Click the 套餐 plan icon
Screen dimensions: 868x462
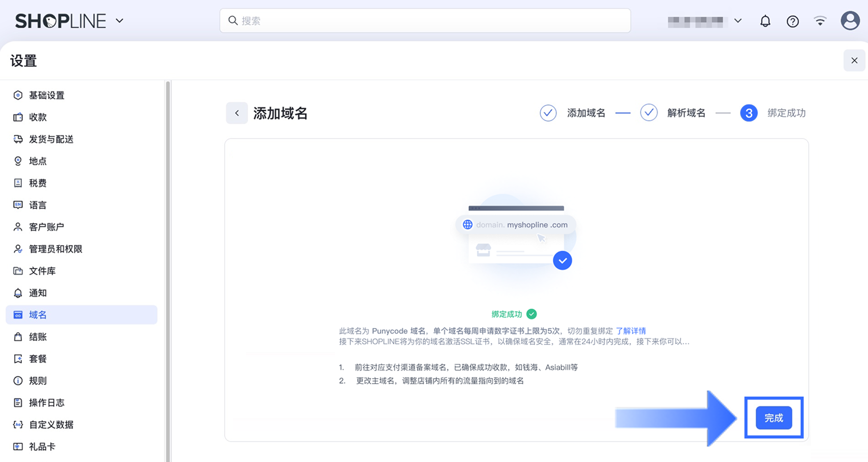18,359
